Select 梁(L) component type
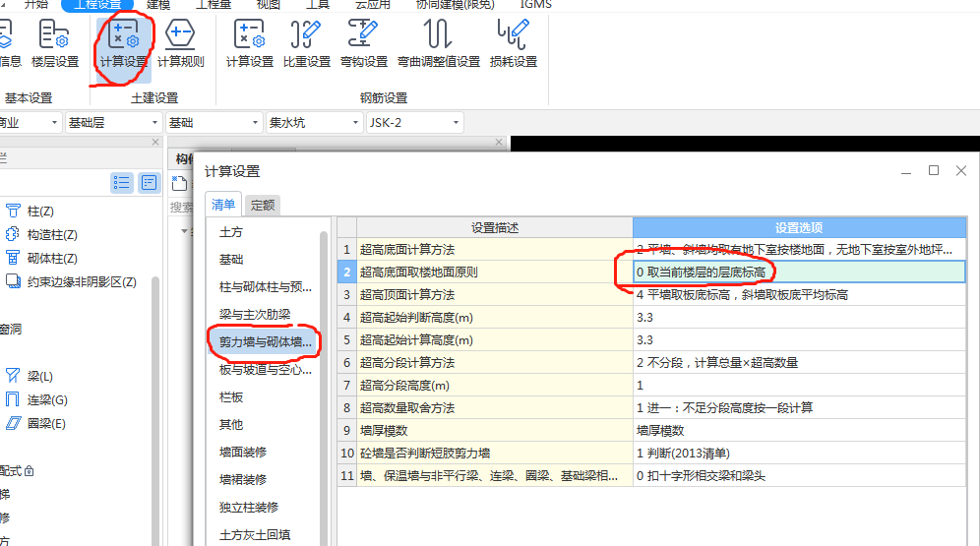 [29, 376]
